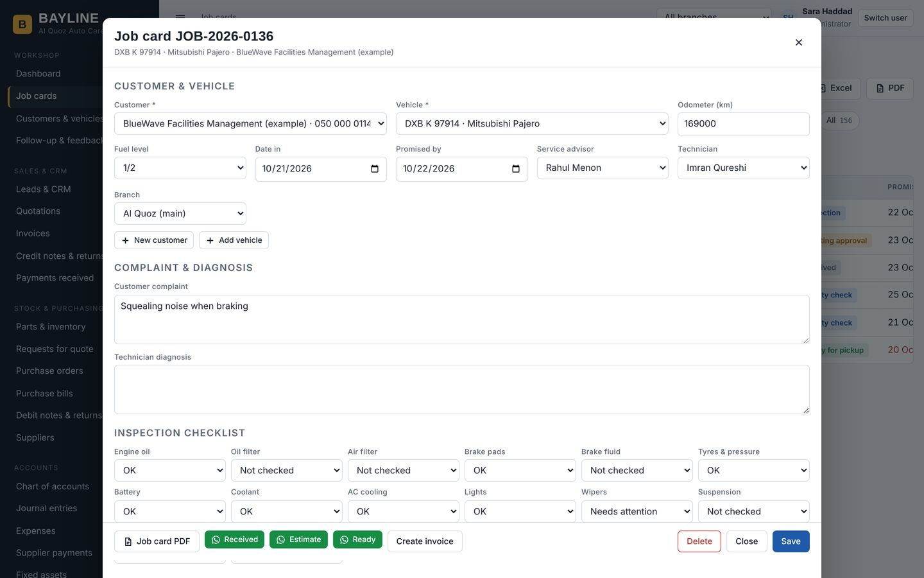The image size is (924, 578).
Task: Open the Date in calendar picker icon
Action: pos(375,169)
